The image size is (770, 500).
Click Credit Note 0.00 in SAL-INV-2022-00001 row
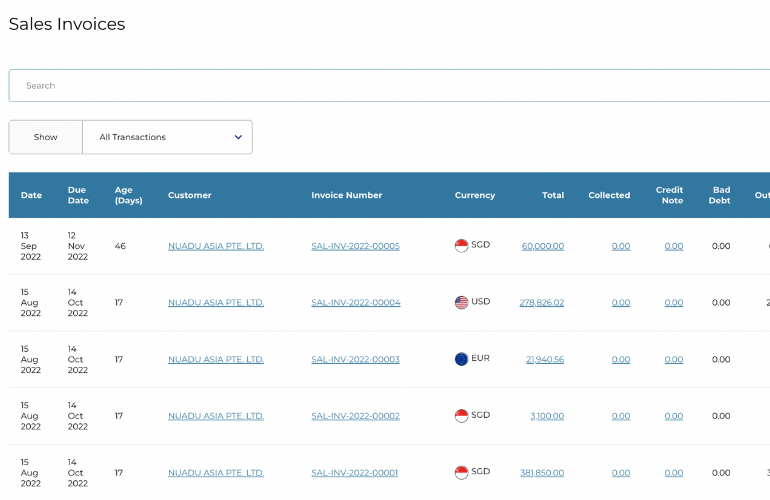(674, 473)
